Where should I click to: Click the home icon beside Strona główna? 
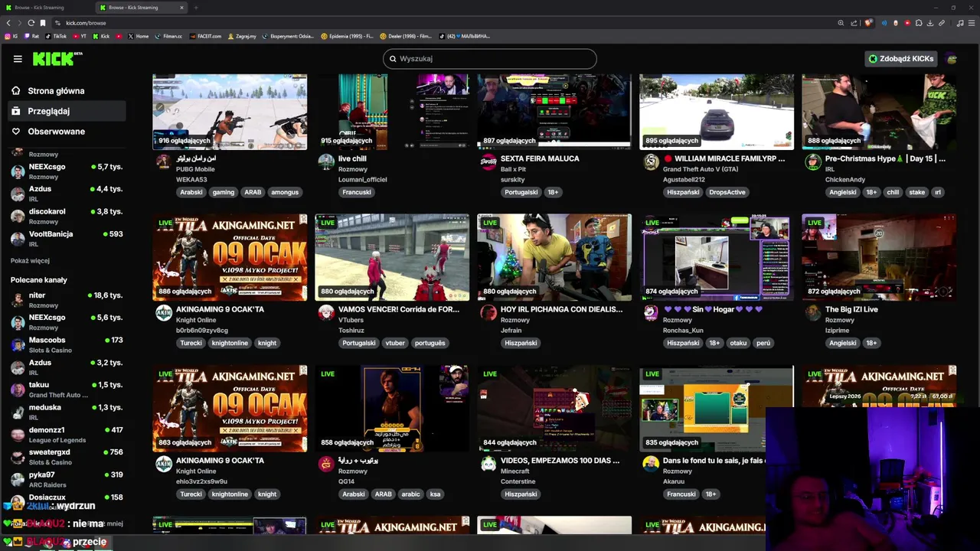[x=16, y=90]
